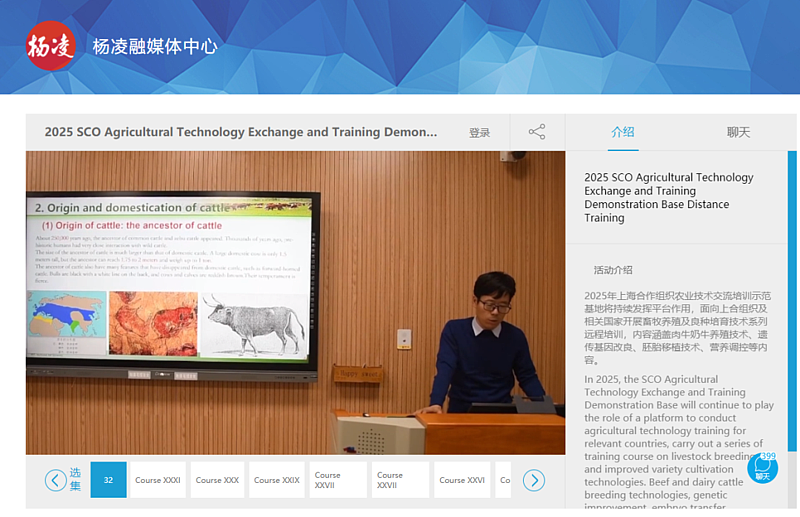Click the 选集 episode list label

tap(76, 480)
